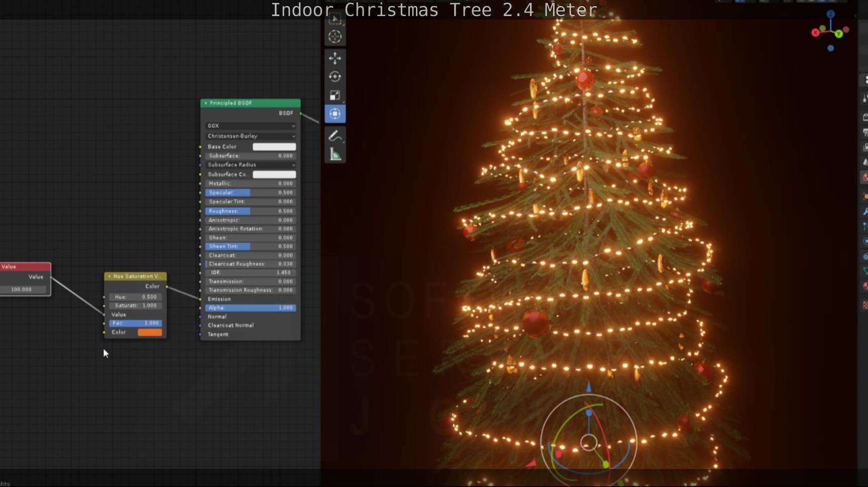Click the Emission input socket
The height and width of the screenshot is (487, 868).
(x=200, y=299)
